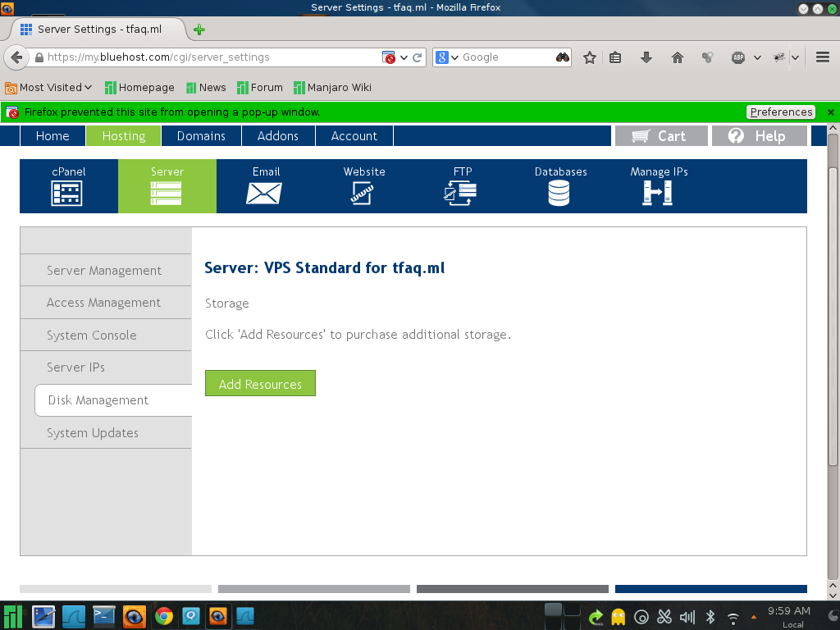Expand the URL bar history dropdown
This screenshot has width=840, height=630.
click(404, 57)
